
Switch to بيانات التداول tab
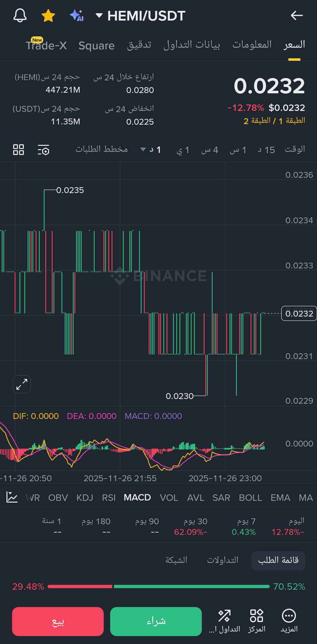(192, 45)
